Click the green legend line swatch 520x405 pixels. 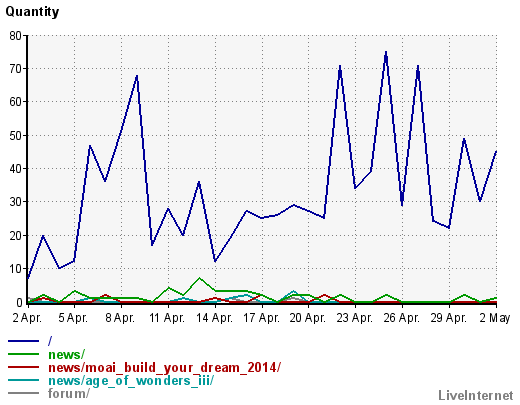(x=23, y=354)
